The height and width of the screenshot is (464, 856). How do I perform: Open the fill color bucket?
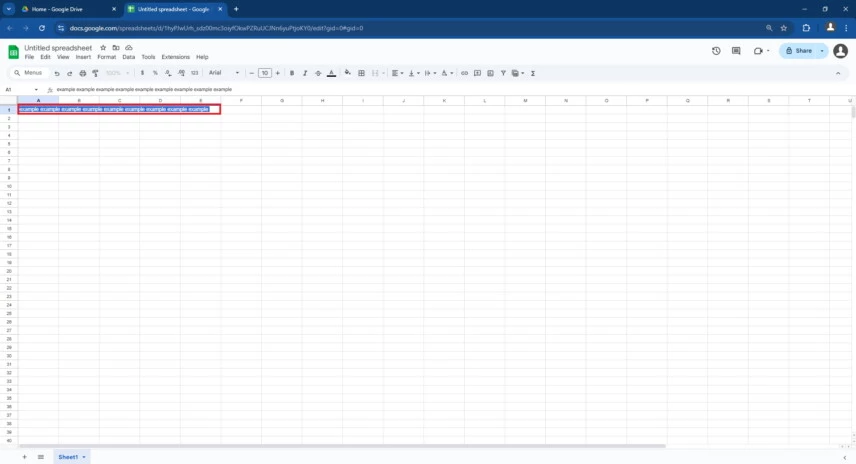tap(347, 73)
